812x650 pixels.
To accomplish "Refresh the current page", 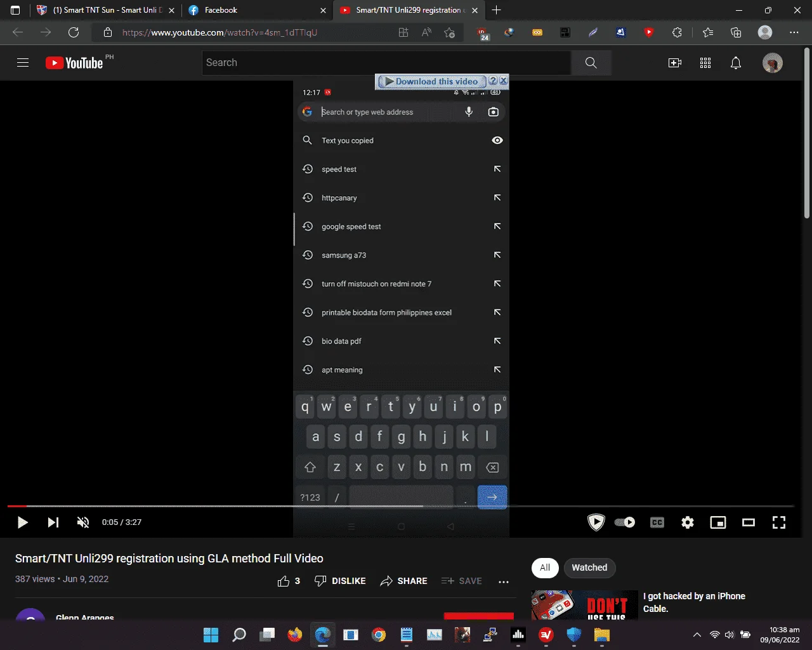I will (74, 32).
